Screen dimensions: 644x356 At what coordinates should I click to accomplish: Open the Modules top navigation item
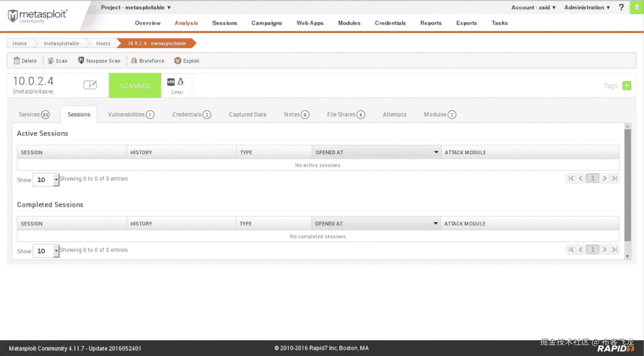[x=349, y=23]
